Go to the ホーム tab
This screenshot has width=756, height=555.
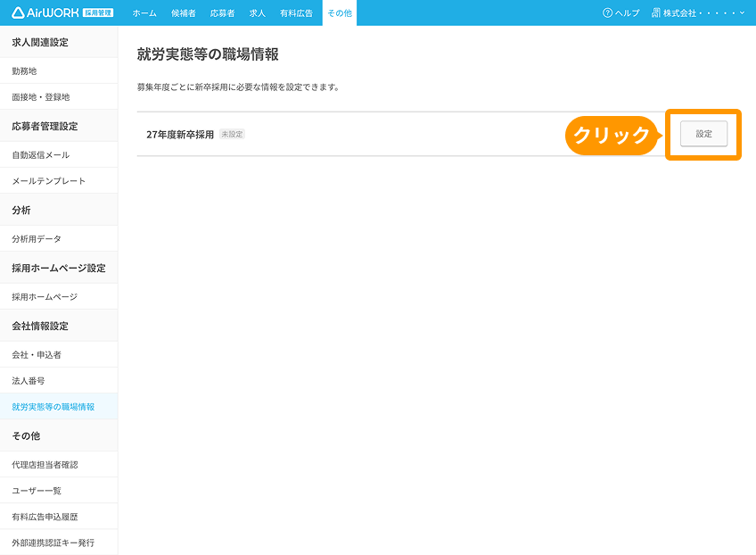click(144, 12)
